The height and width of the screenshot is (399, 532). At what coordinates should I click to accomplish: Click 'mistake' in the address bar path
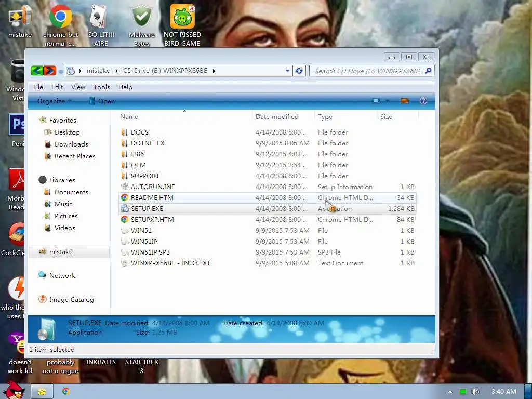point(98,71)
